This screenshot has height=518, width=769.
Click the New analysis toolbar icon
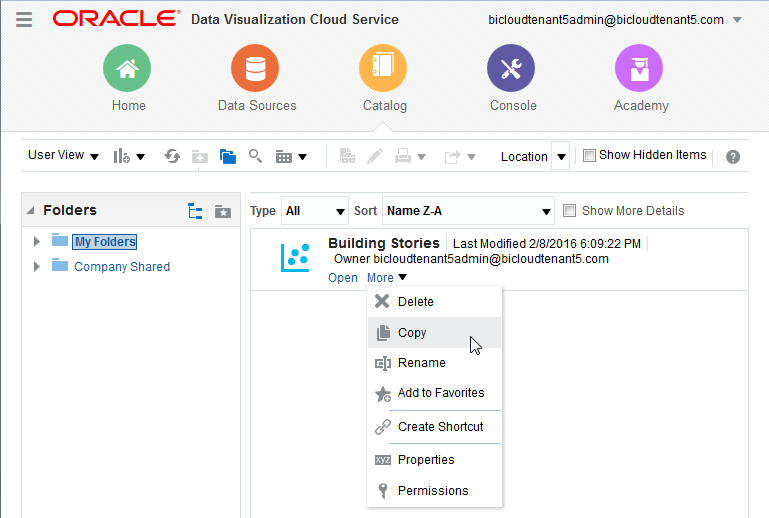click(x=121, y=156)
